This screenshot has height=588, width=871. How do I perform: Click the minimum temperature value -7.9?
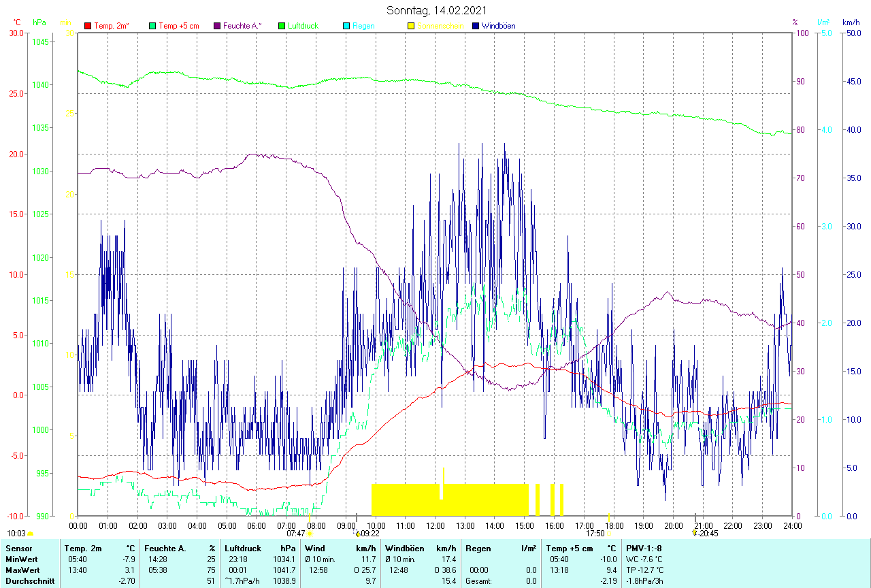[x=129, y=559]
